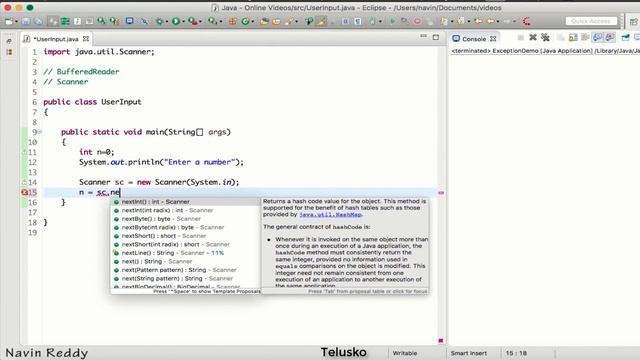Image resolution: width=640 pixels, height=360 pixels.
Task: Run the program with green play icon
Action: (x=176, y=21)
